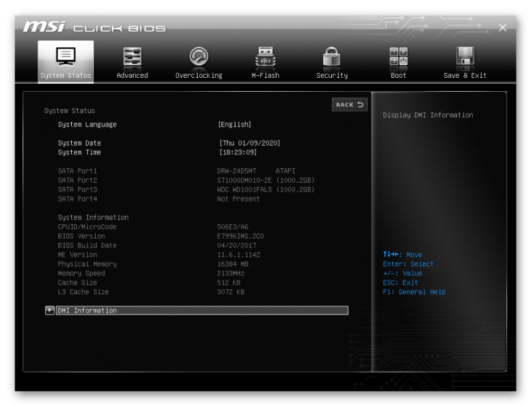
Task: Select the System Date label
Action: click(x=79, y=143)
